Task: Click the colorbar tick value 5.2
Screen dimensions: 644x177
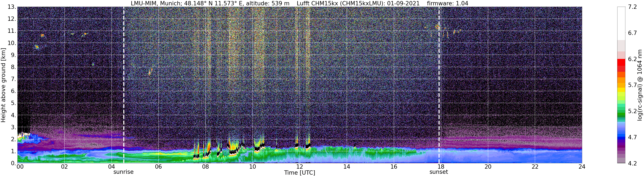Action: coord(632,111)
